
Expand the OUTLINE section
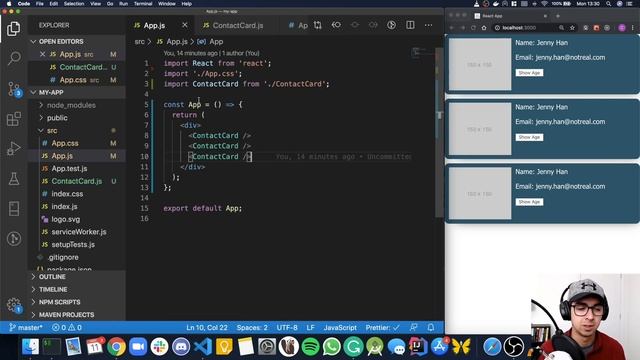click(77, 277)
